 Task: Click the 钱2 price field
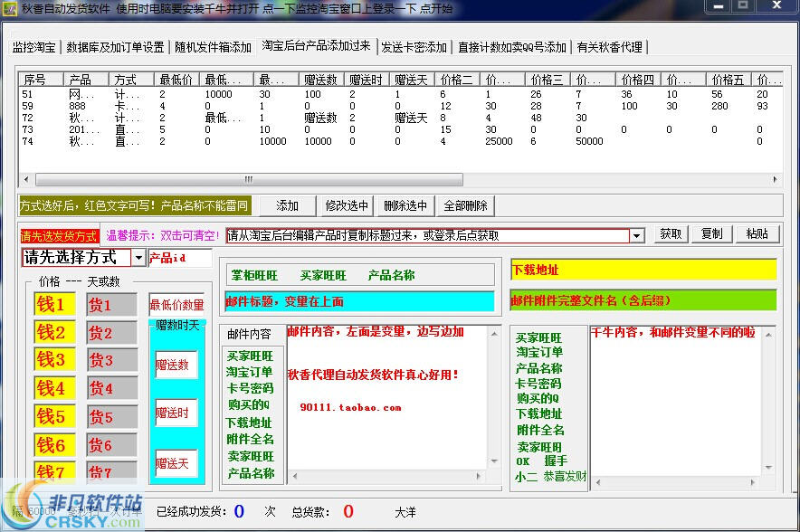click(54, 333)
